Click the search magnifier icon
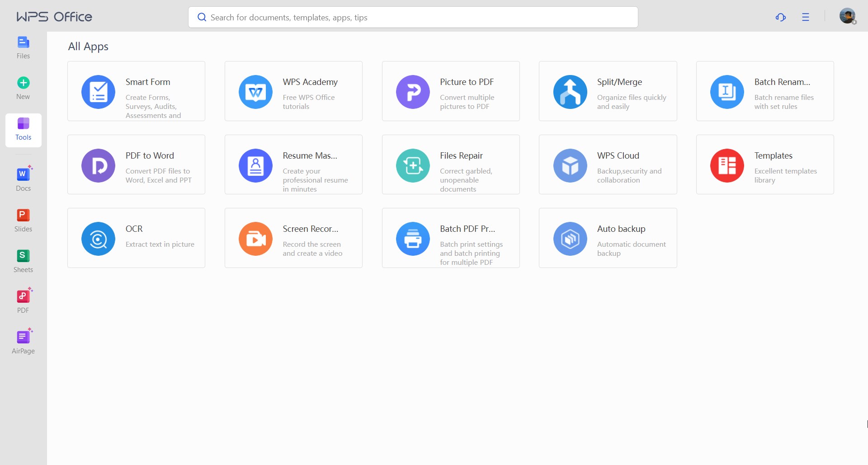The image size is (868, 465). 202,17
